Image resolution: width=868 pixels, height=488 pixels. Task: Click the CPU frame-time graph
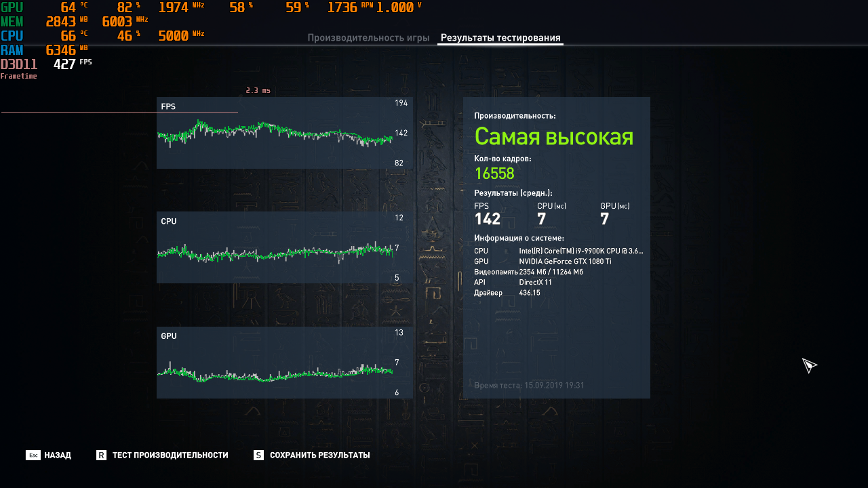coord(285,247)
